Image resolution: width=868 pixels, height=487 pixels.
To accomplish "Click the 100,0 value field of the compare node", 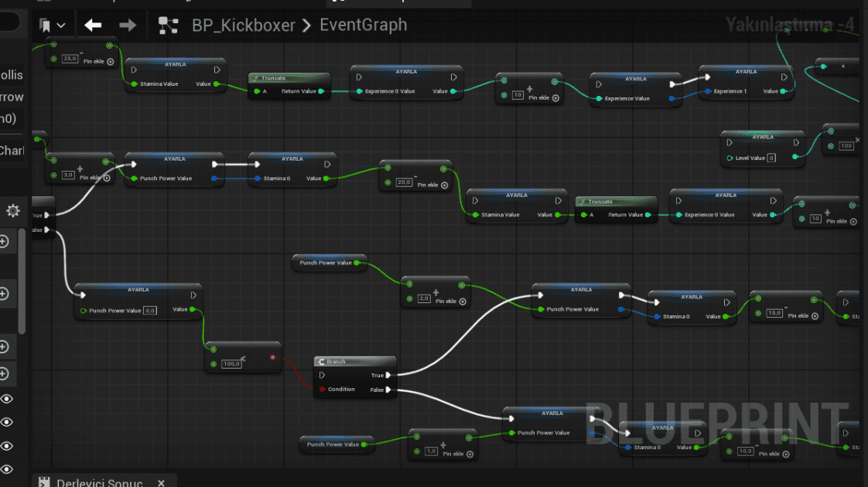I will click(231, 363).
